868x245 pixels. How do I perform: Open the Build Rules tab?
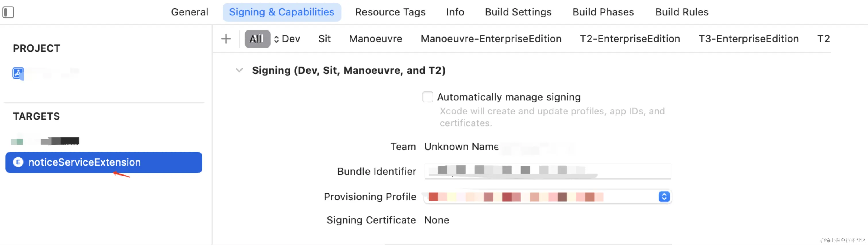tap(682, 12)
